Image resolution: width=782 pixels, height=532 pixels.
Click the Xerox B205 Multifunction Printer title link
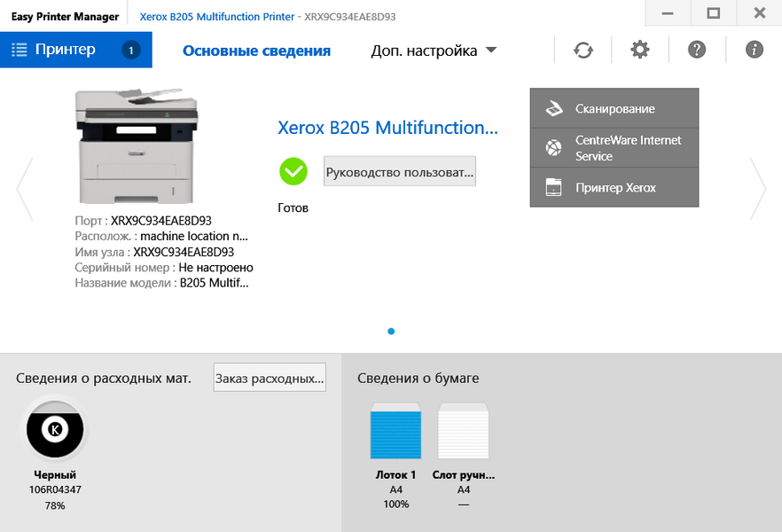(217, 17)
